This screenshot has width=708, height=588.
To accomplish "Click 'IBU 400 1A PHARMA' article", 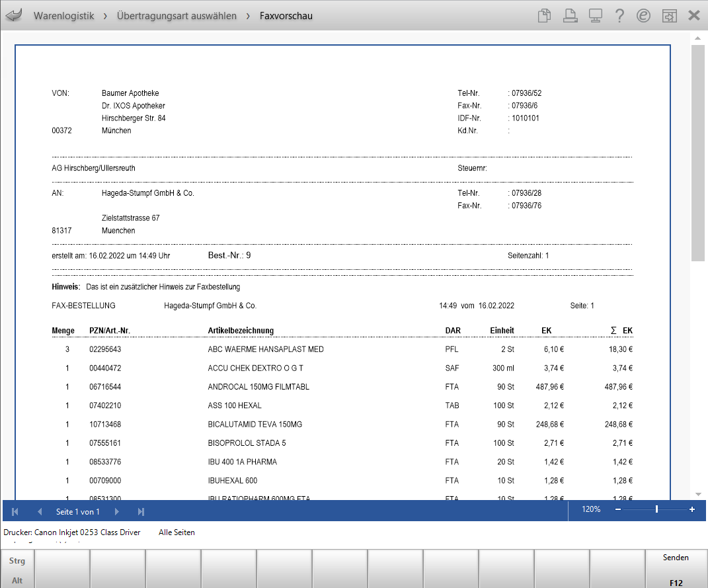I will coord(242,462).
